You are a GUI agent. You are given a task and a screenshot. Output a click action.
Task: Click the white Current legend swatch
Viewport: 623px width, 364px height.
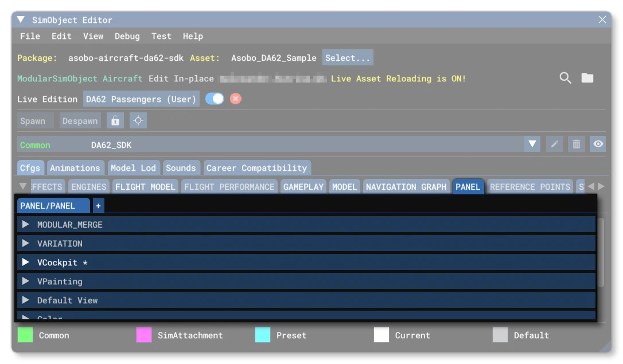click(x=381, y=335)
